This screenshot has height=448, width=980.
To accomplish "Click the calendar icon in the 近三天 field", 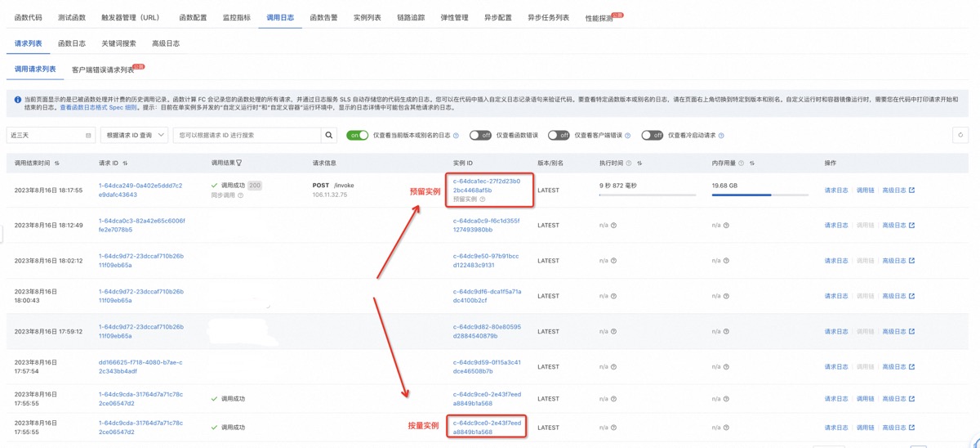I will click(x=88, y=135).
